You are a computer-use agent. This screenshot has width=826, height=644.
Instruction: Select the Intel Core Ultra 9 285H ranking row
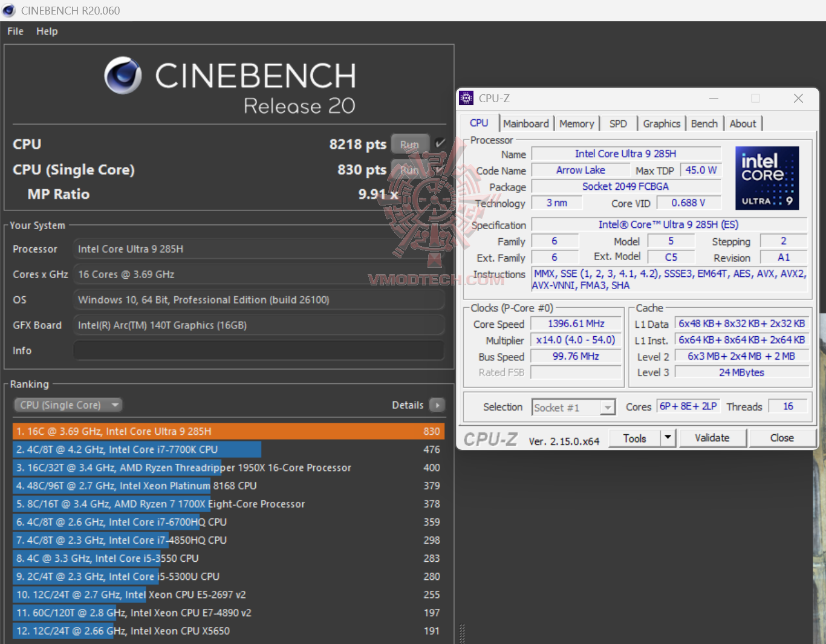coord(229,431)
